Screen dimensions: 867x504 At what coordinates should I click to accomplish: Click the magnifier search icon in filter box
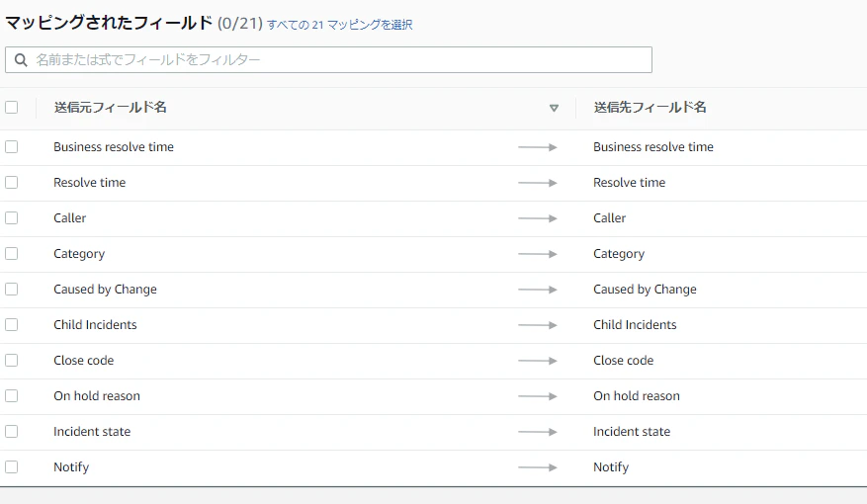click(x=21, y=59)
